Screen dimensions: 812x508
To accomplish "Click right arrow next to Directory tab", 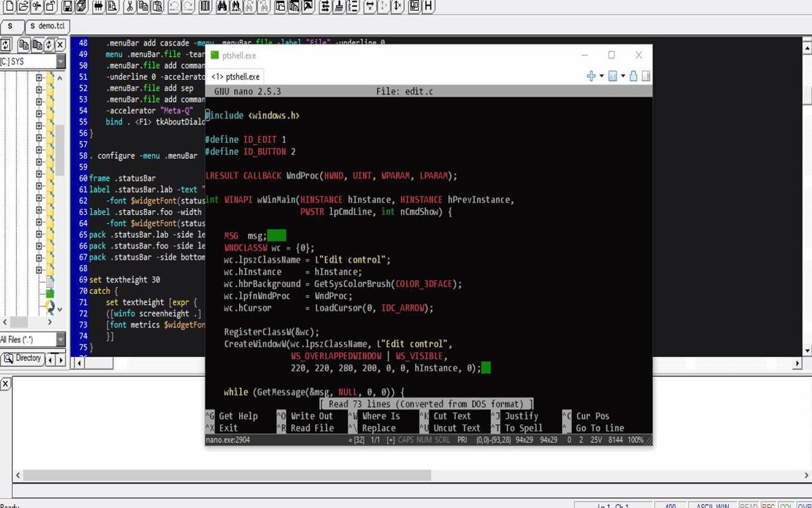I will click(x=61, y=359).
